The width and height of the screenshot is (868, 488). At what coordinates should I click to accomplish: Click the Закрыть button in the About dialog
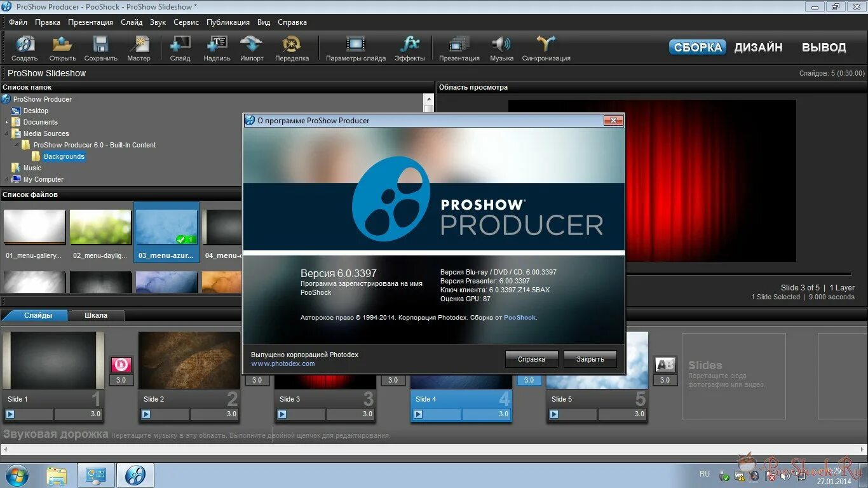(590, 359)
